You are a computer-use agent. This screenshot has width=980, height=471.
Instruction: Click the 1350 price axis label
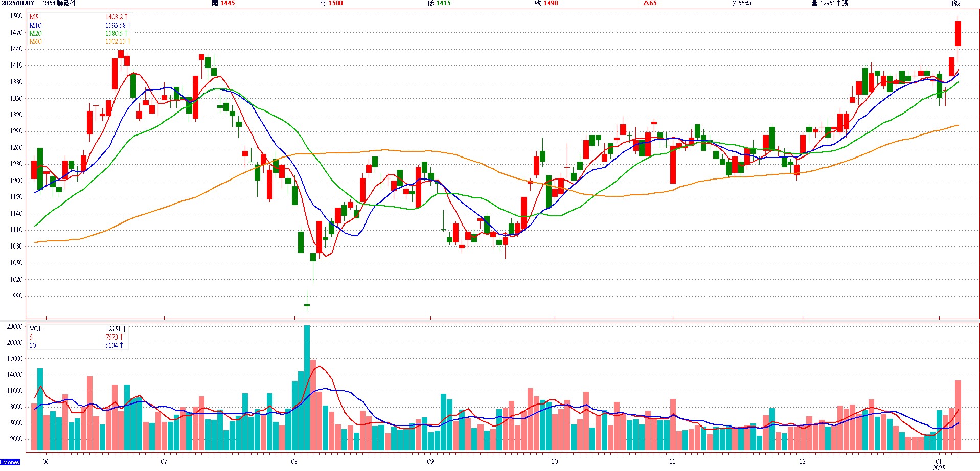pos(16,98)
